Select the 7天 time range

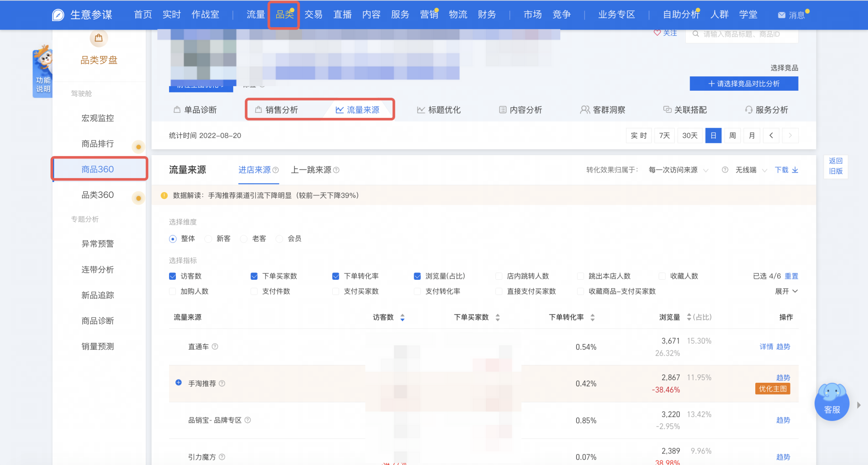point(665,136)
